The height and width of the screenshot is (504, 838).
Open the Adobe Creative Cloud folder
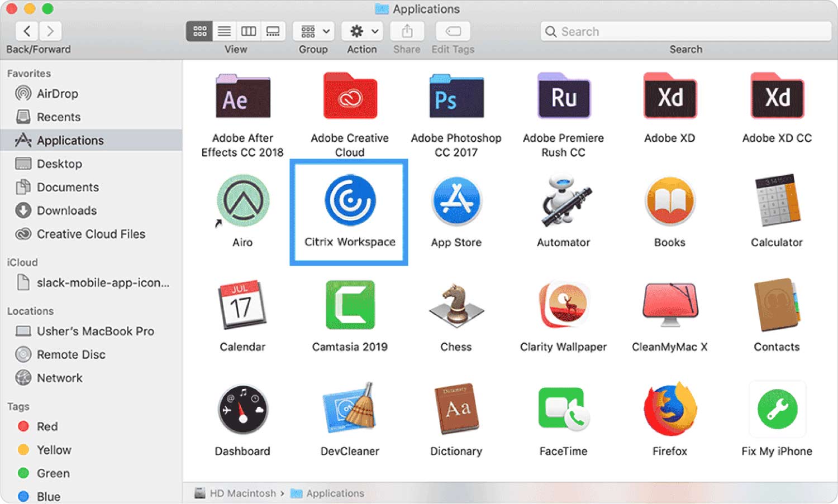tap(350, 95)
